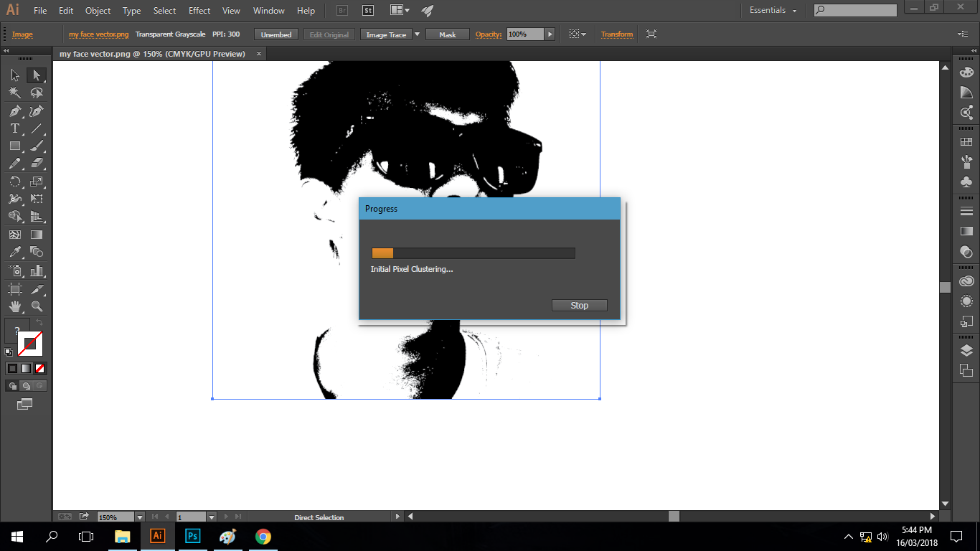Open the Layers panel

coord(966,351)
